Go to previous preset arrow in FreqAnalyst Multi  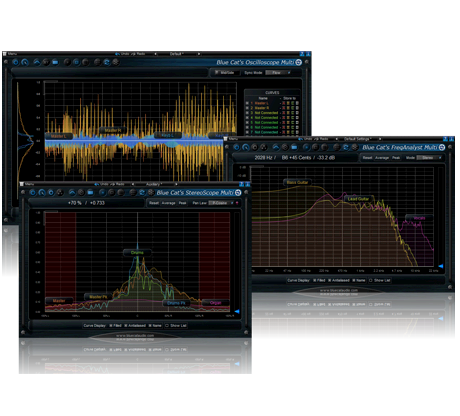pos(337,139)
